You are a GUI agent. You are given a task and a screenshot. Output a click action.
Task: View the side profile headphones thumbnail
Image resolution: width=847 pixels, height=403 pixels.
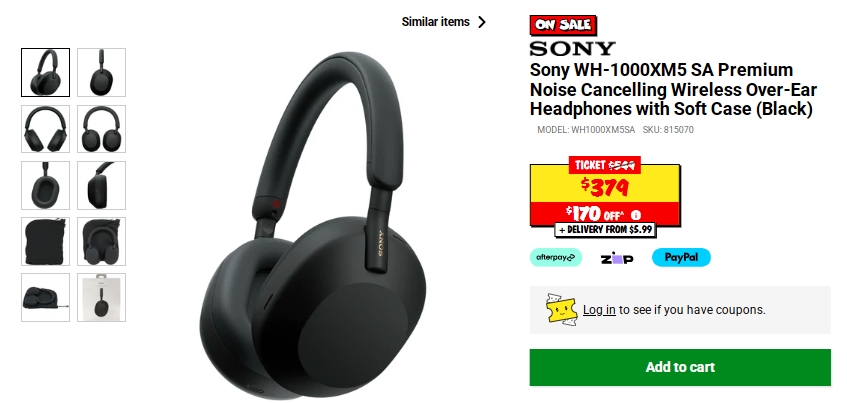(x=102, y=72)
